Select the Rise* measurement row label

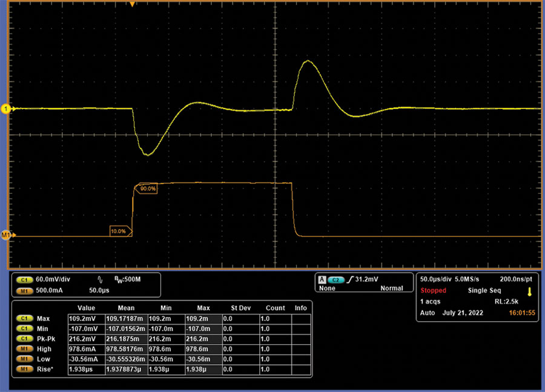[45, 369]
